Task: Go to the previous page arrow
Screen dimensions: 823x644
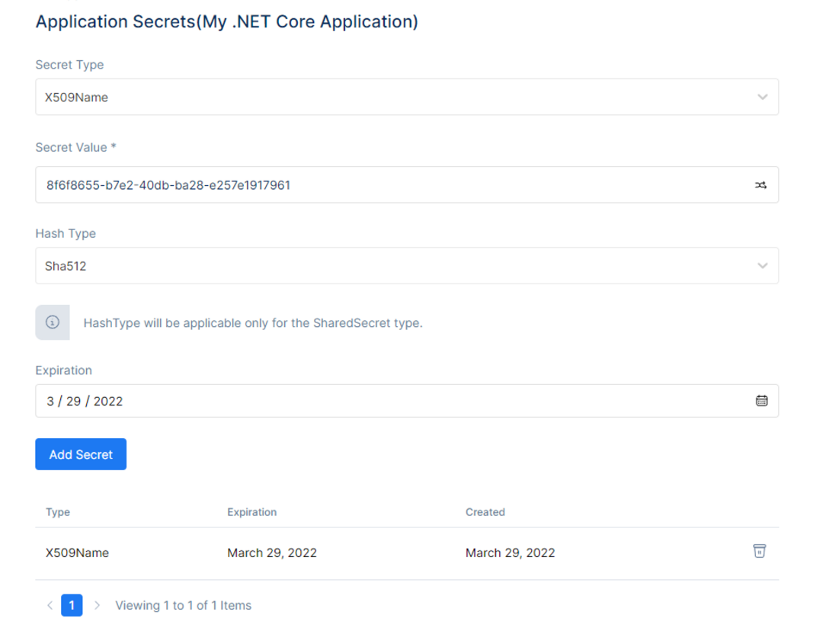Action: [x=50, y=605]
